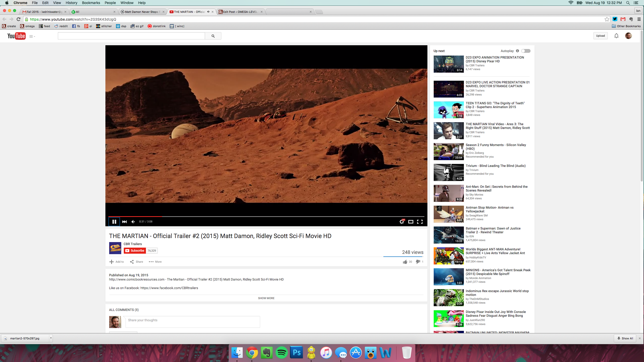Open the Chrome user profile Ian button

(638, 11)
